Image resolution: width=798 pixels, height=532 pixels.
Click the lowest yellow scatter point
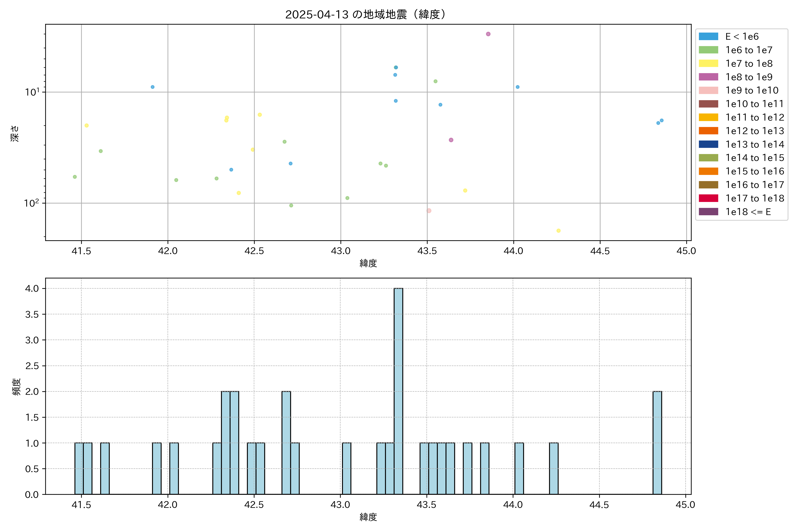point(558,231)
